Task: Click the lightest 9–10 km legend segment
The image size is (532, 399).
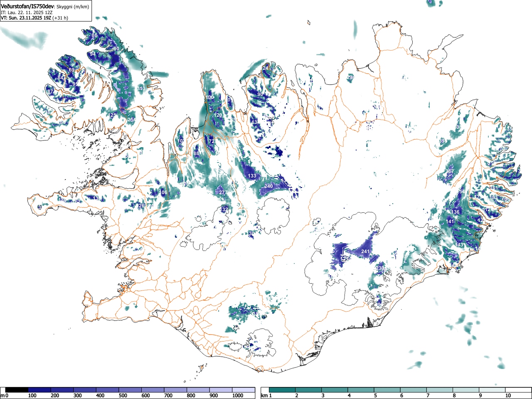Action: [x=492, y=390]
